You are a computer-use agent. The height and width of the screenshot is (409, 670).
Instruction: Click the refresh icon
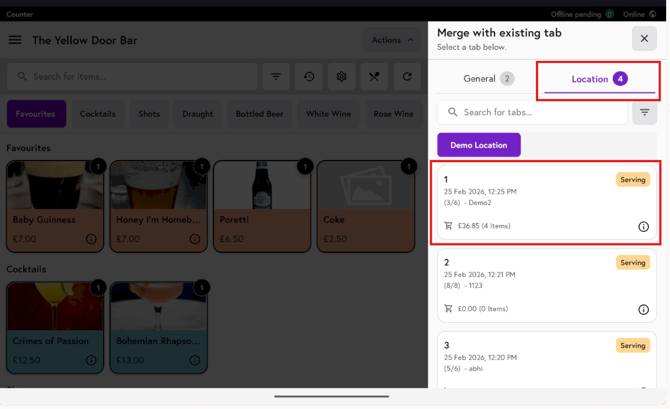point(407,77)
